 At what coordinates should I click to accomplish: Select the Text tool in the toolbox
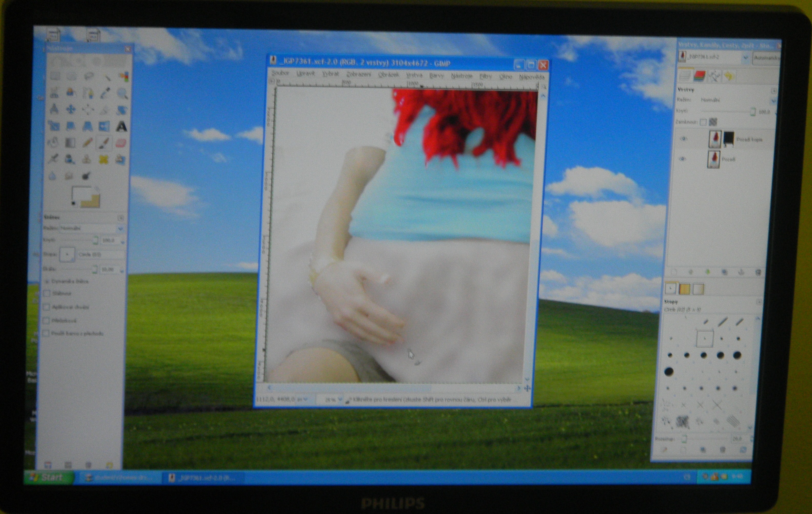pyautogui.click(x=121, y=127)
